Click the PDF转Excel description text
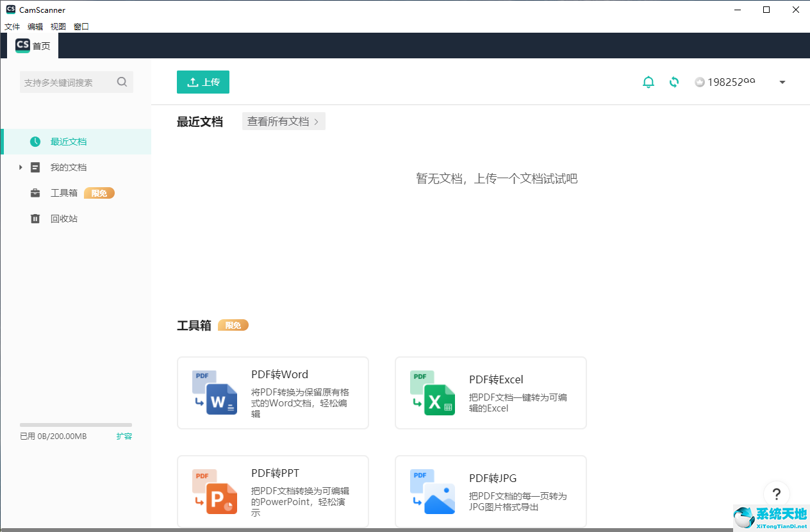Image resolution: width=810 pixels, height=532 pixels. 518,403
